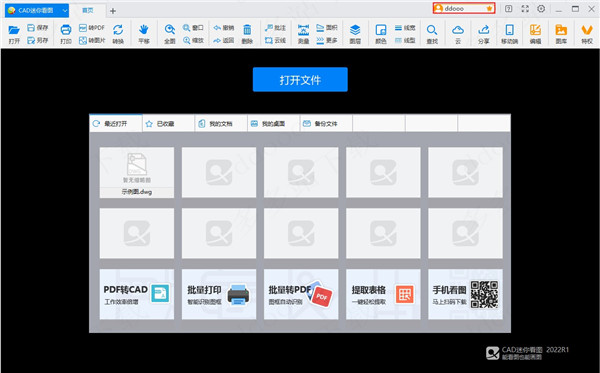Open the 图库 drawing library
Screen dimensions: 600x373
point(561,34)
